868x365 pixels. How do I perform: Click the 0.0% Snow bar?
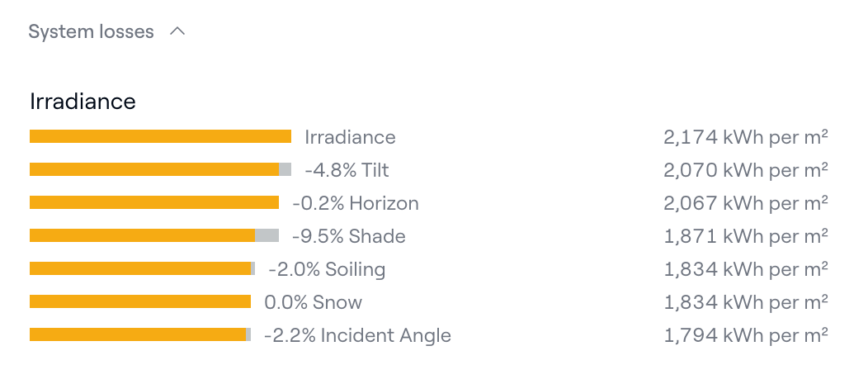tap(140, 301)
